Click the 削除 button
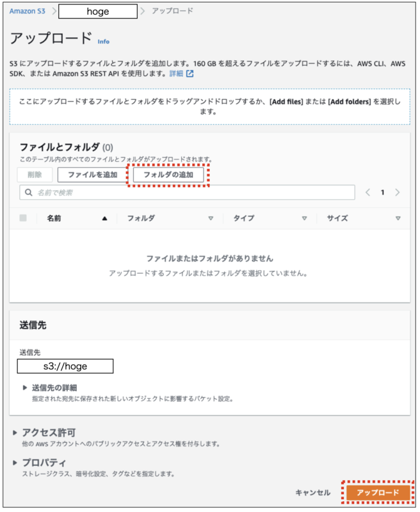The height and width of the screenshot is (512, 420). (x=35, y=175)
